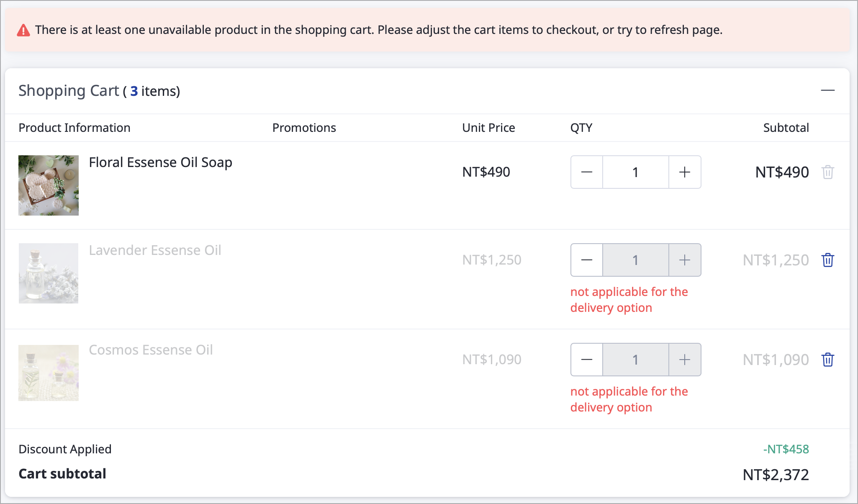Collapse the Shopping Cart section
Image resolution: width=858 pixels, height=504 pixels.
point(827,90)
